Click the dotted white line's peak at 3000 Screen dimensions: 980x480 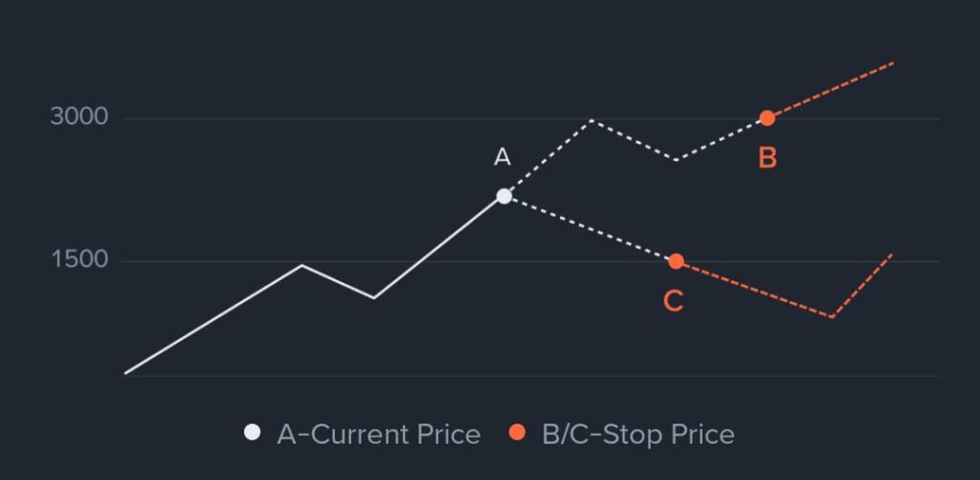(x=592, y=120)
